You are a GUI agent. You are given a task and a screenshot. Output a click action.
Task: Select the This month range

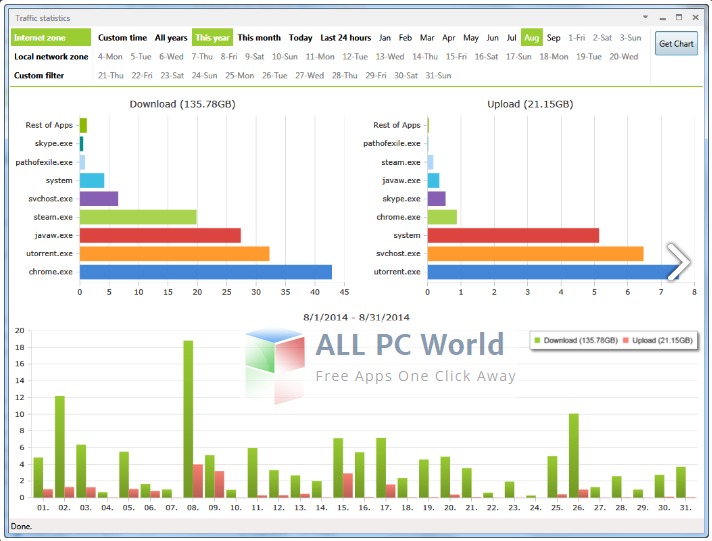(259, 38)
